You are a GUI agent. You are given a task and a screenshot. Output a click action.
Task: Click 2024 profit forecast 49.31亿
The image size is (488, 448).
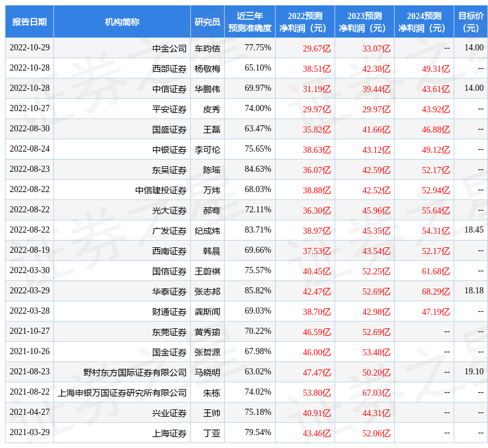coord(436,69)
